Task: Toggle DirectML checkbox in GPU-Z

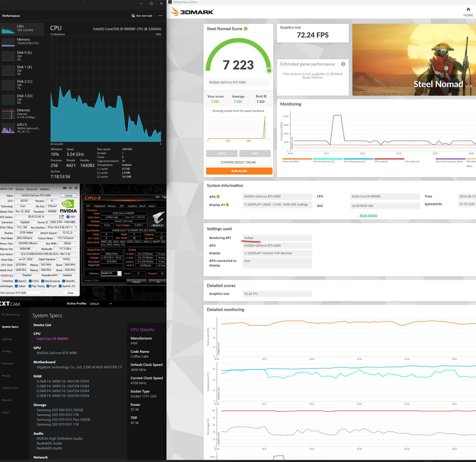Action: (x=64, y=281)
